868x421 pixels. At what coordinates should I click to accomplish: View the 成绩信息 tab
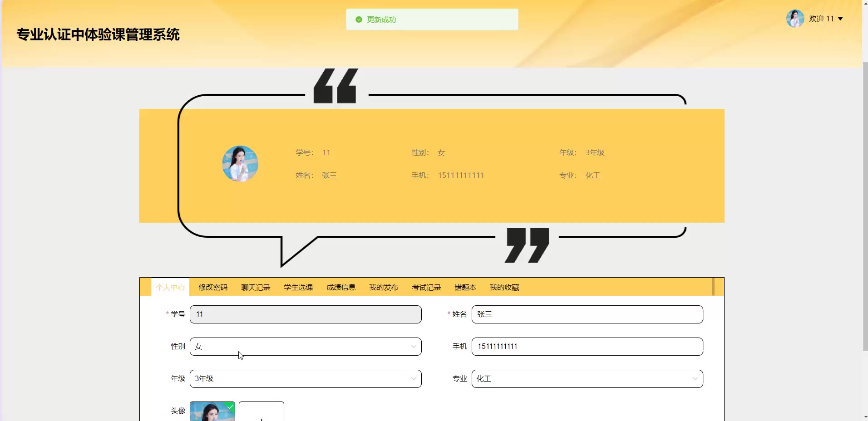(x=341, y=287)
